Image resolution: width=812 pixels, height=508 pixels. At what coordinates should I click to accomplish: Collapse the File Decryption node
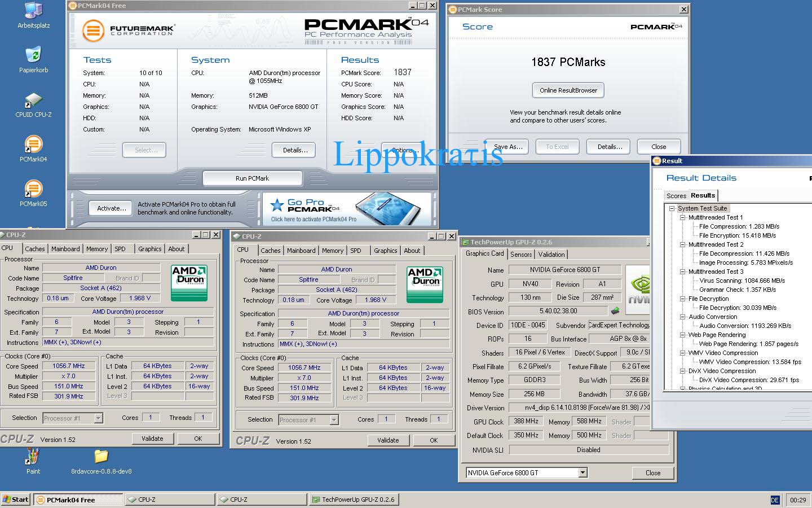(683, 299)
